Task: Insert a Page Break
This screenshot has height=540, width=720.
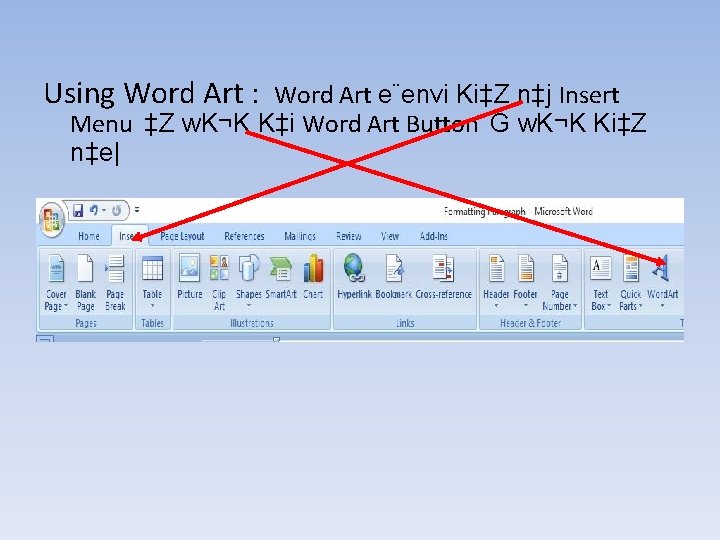Action: (115, 282)
